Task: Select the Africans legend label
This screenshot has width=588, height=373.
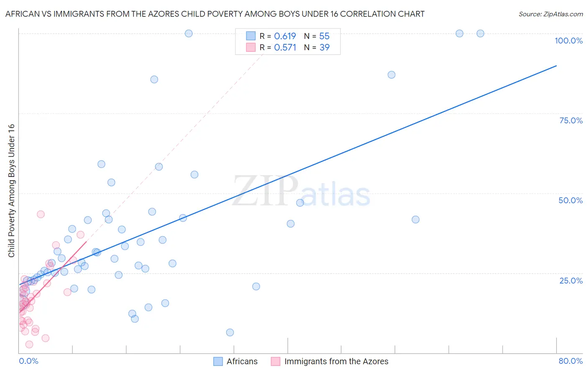Action: point(242,361)
